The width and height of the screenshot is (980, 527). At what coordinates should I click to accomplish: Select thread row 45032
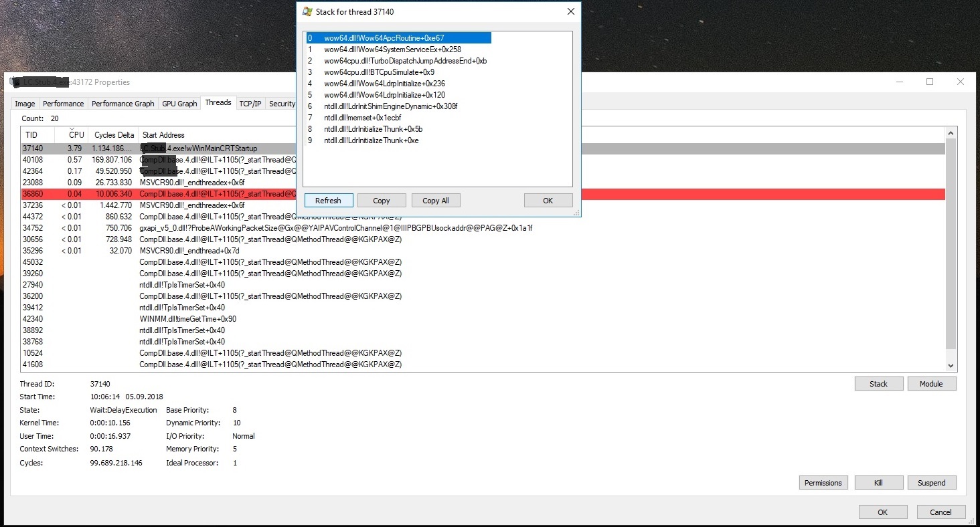click(483, 262)
